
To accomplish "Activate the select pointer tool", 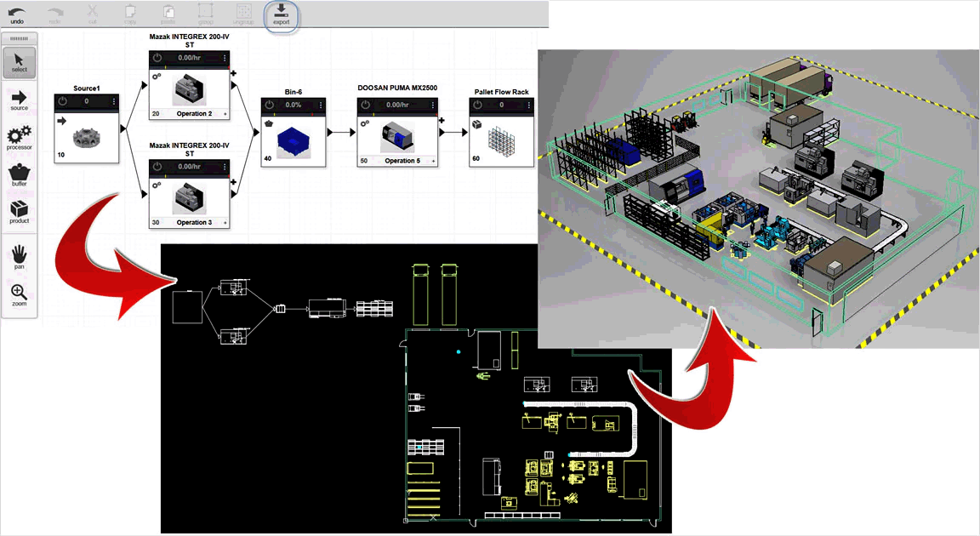I will tap(20, 62).
